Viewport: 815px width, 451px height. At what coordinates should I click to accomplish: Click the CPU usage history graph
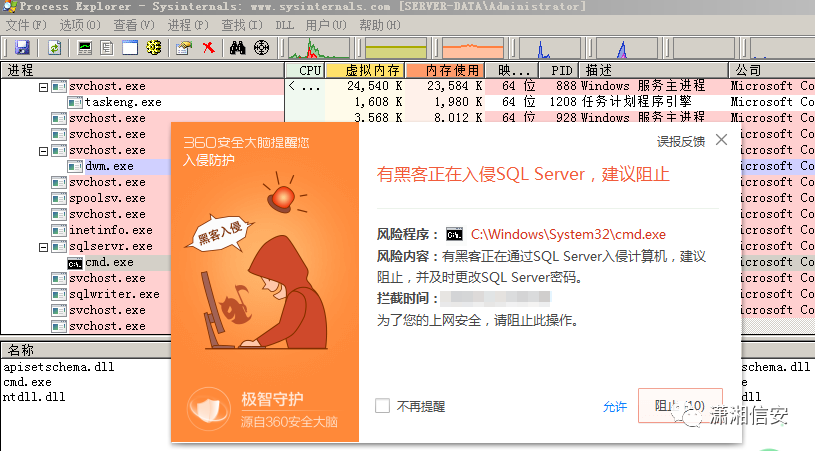(319, 48)
